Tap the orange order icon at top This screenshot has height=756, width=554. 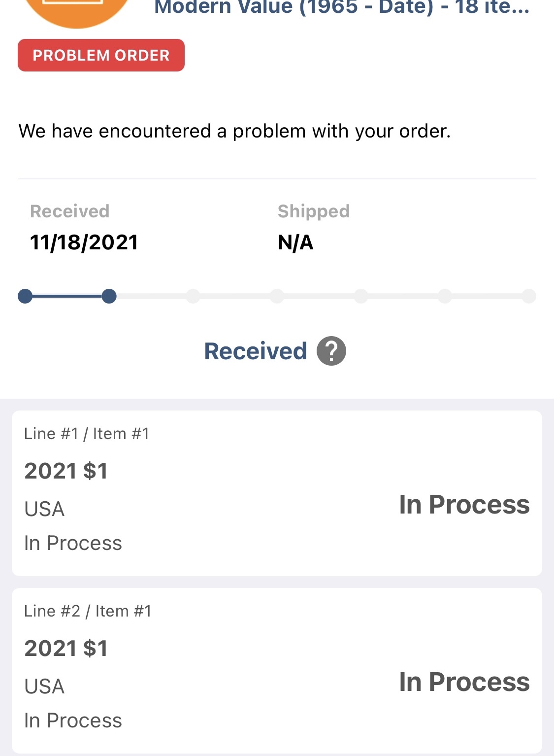coord(76,10)
